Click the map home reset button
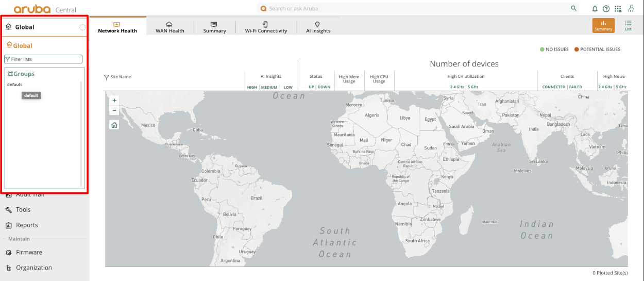Image resolution: width=644 pixels, height=281 pixels. pos(114,125)
